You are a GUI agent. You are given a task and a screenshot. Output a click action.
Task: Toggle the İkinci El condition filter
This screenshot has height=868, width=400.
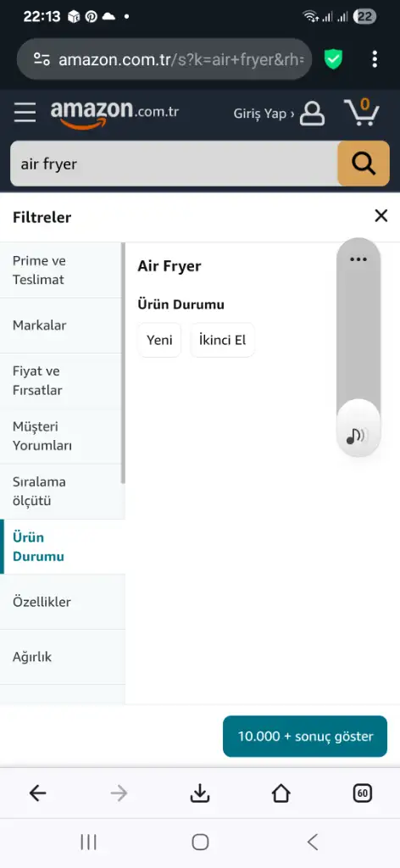click(x=222, y=340)
